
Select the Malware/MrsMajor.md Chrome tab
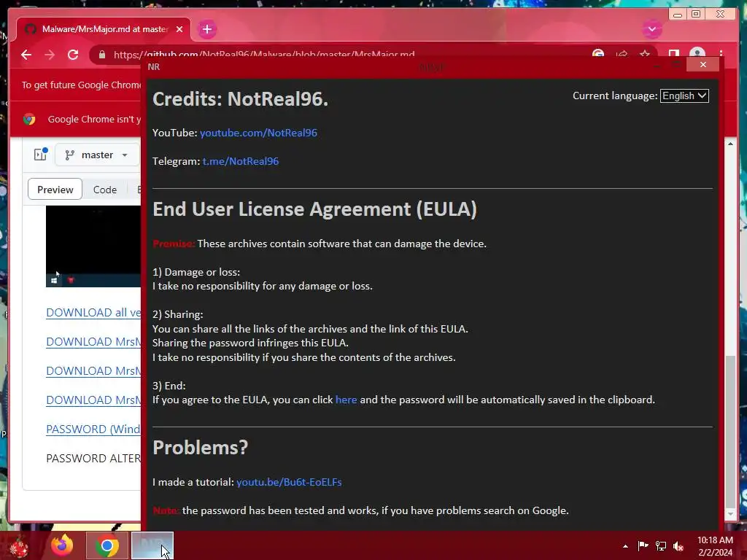point(104,29)
